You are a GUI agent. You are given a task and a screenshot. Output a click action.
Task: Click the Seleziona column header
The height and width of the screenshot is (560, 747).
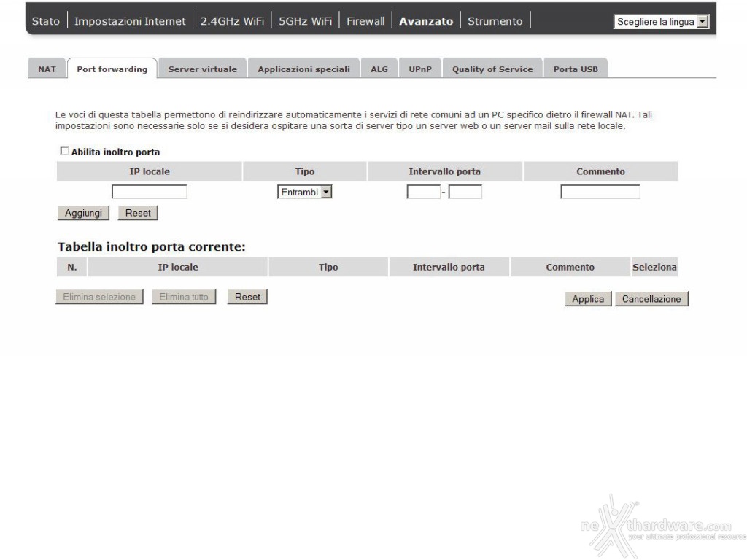(x=654, y=267)
